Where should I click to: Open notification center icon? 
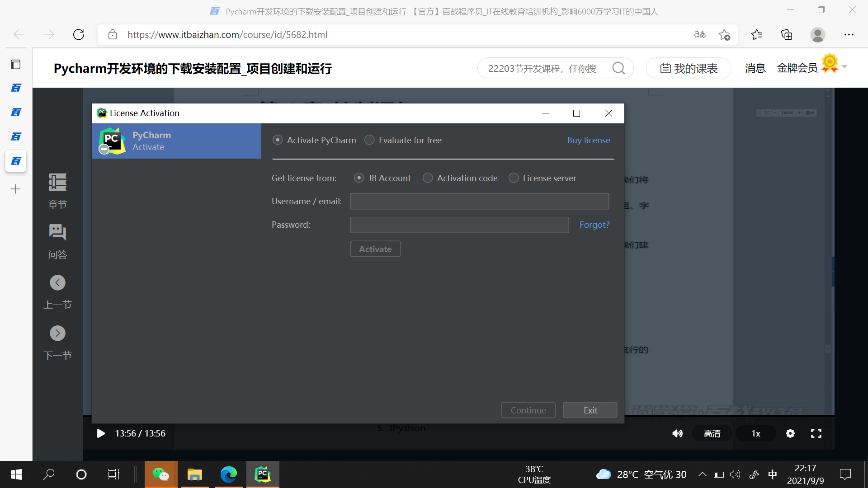point(845,474)
